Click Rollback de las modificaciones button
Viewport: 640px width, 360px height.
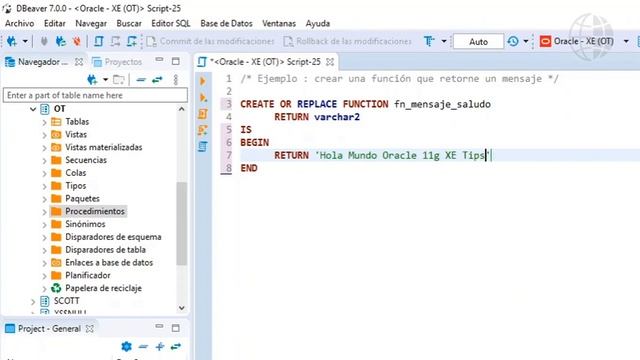click(348, 41)
